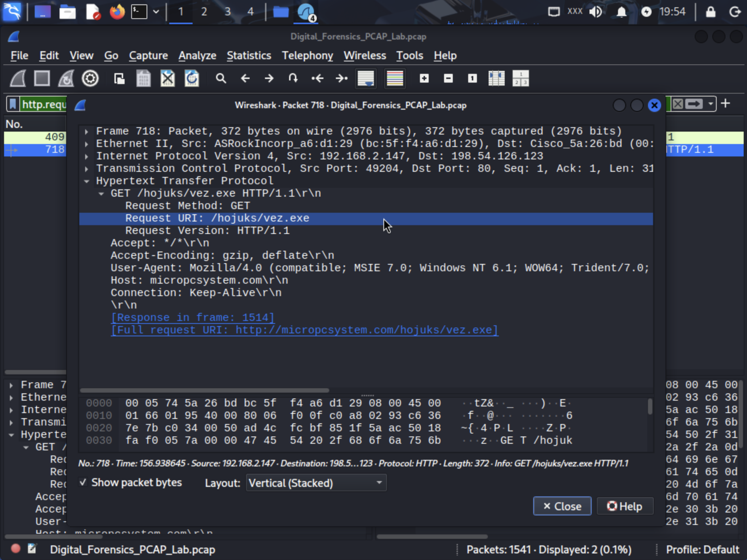Click the filter bookmark toggle icon
This screenshot has height=560, width=747.
[x=13, y=105]
